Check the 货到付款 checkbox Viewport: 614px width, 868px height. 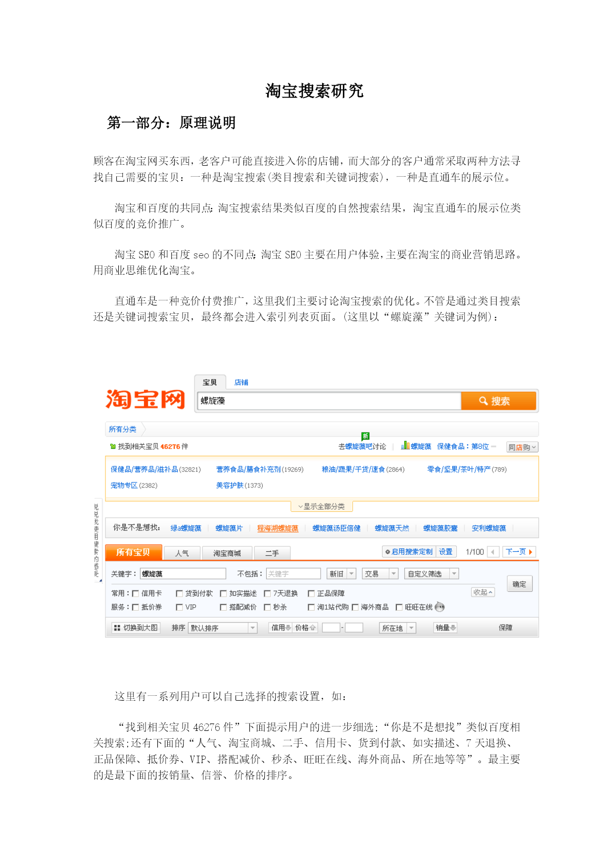point(180,593)
